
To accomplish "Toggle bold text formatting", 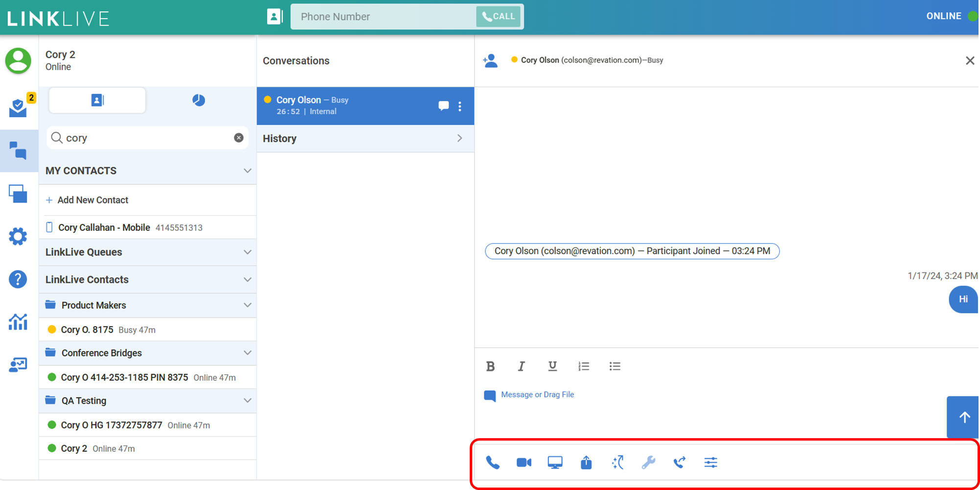I will pos(490,366).
